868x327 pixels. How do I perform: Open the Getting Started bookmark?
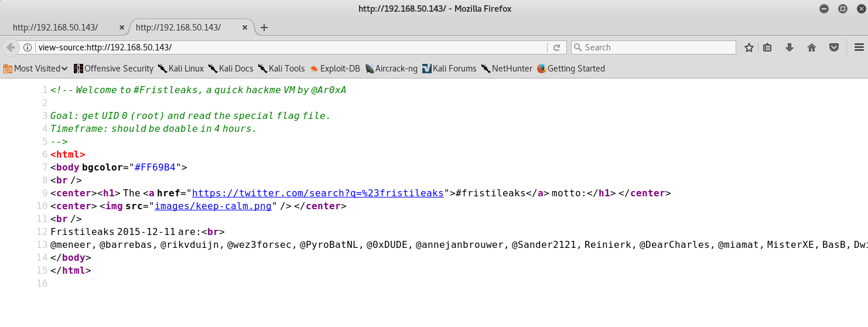(571, 69)
